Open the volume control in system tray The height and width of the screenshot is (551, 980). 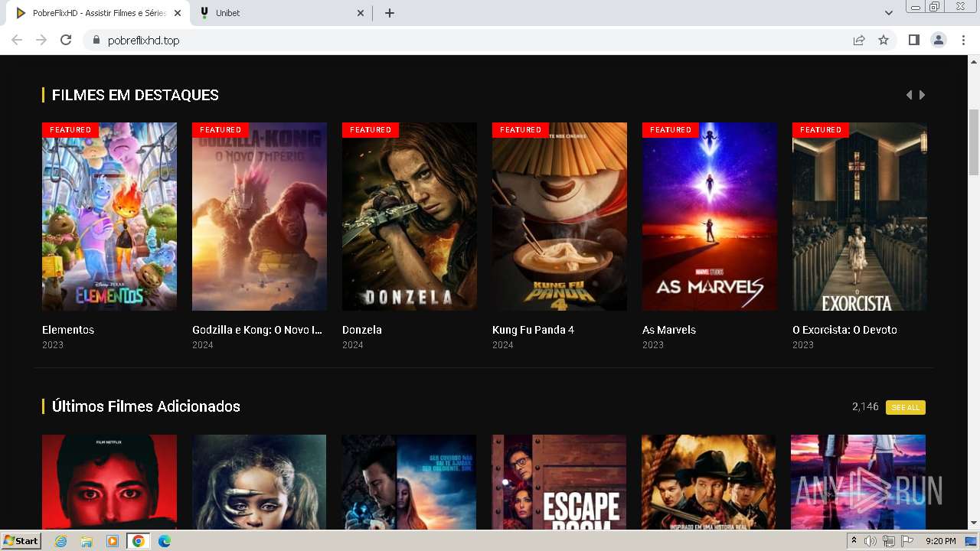click(871, 541)
